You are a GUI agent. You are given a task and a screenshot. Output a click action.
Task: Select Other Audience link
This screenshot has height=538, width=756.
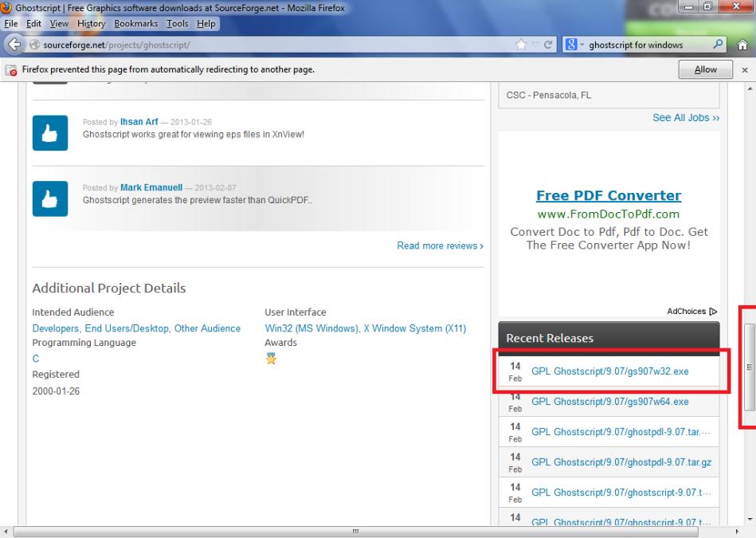[207, 328]
